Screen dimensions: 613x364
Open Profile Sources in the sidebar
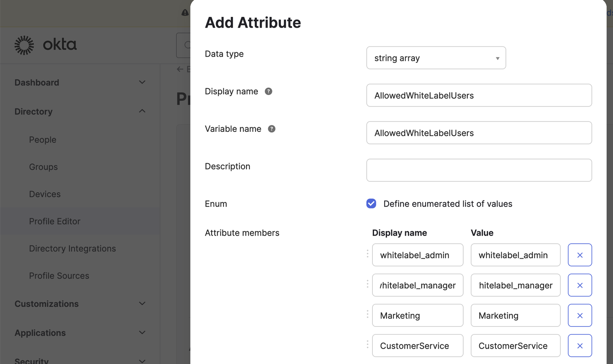coord(59,276)
